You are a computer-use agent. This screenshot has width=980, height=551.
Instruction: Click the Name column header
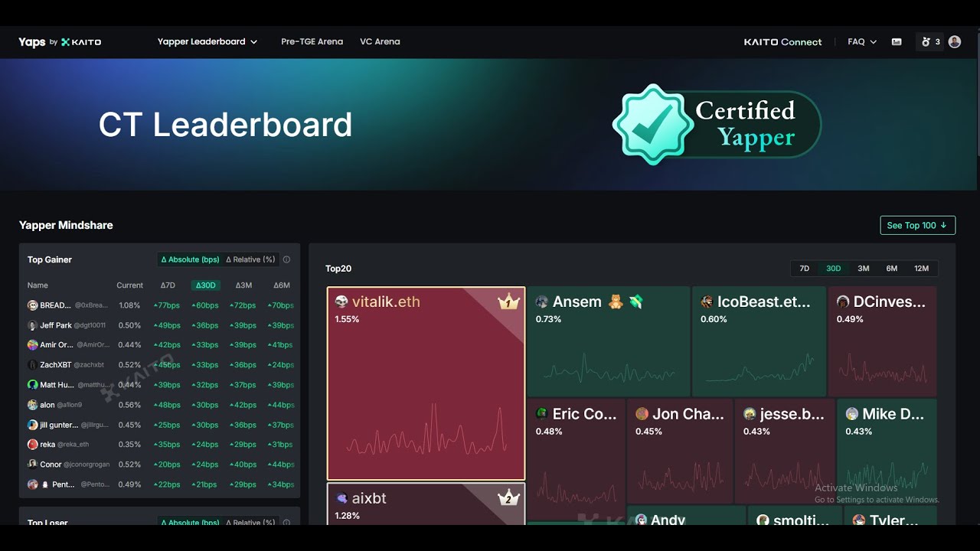click(38, 285)
